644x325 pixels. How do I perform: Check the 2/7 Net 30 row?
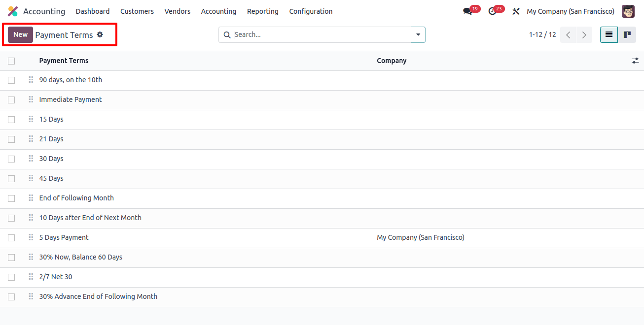(x=11, y=277)
